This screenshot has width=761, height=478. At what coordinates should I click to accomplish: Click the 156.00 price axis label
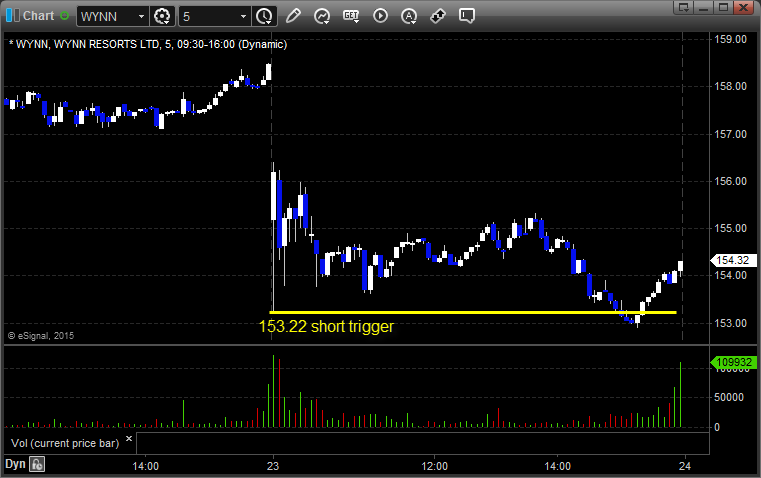pyautogui.click(x=730, y=181)
